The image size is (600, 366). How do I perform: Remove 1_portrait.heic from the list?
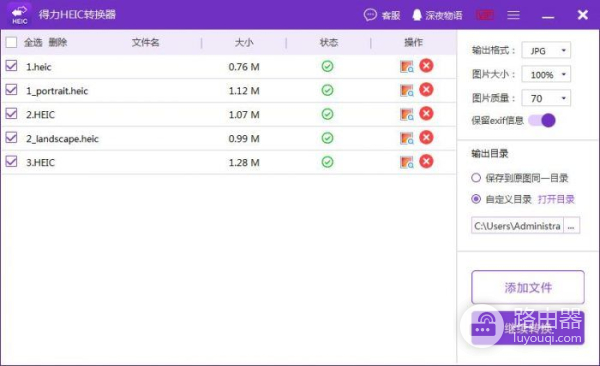tap(426, 90)
